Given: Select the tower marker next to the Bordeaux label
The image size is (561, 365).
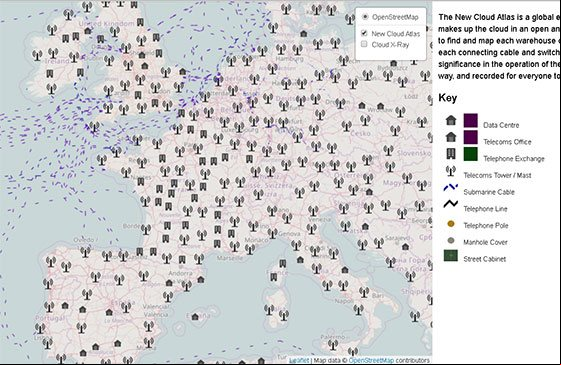Looking at the screenshot, I should tap(146, 229).
